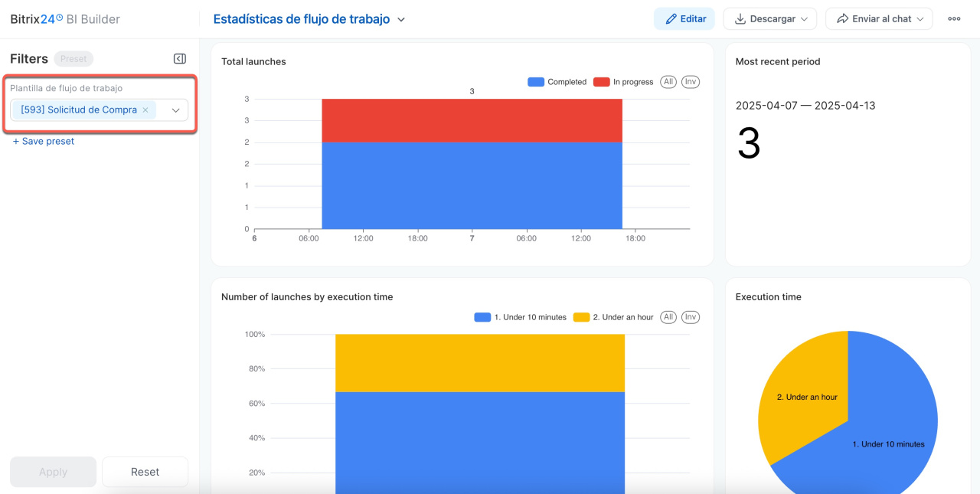Expand the Enviar al chat dropdown
The image size is (980, 494).
(878, 19)
